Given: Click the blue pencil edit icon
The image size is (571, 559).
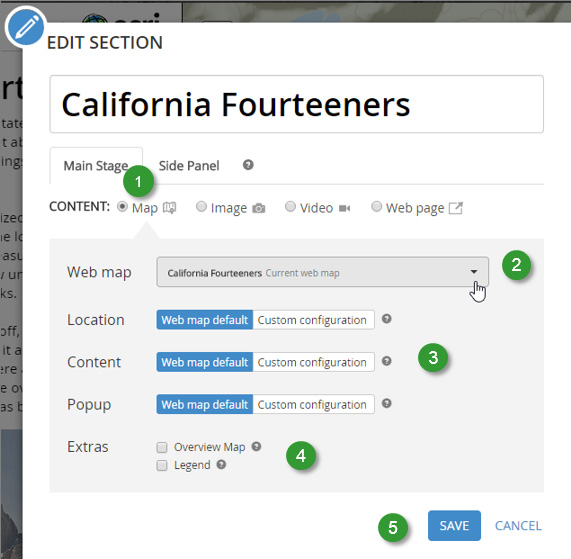Looking at the screenshot, I should [25, 27].
